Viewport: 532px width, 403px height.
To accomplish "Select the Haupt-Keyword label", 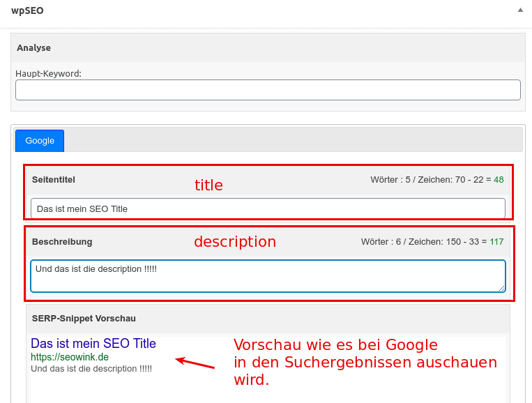I will 49,74.
